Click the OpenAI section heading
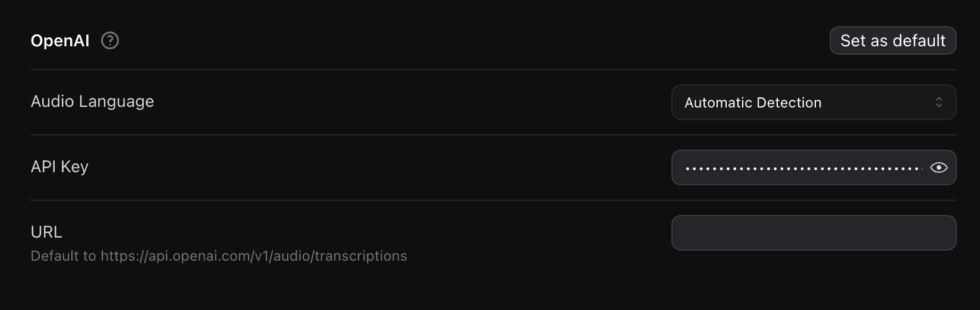The image size is (980, 310). coord(60,40)
